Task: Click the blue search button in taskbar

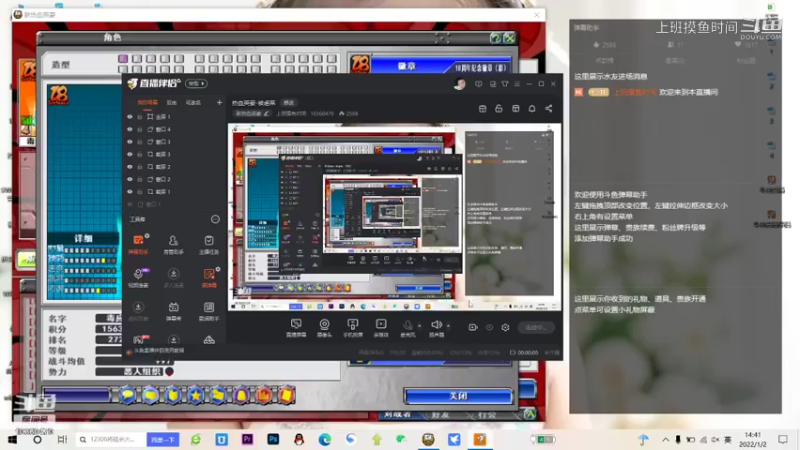Action: [x=163, y=439]
